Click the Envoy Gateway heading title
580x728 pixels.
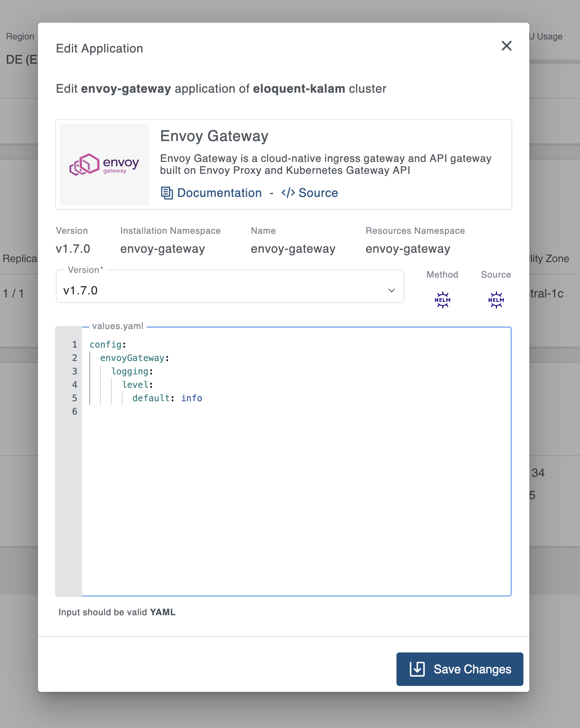tap(214, 136)
